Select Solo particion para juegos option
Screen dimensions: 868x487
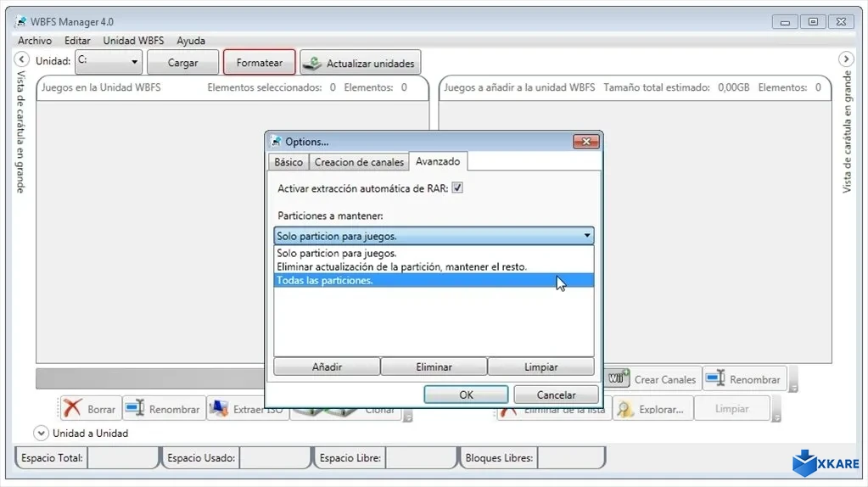434,253
